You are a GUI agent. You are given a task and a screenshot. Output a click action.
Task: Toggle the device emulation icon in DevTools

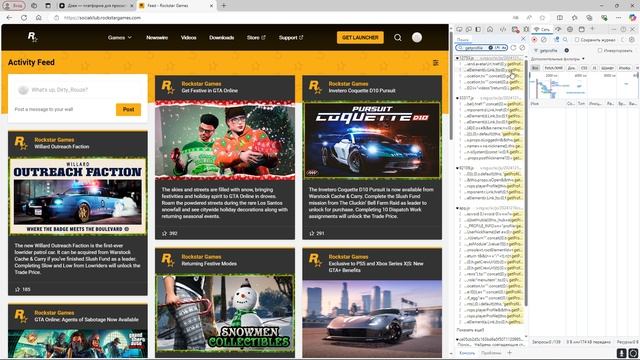point(469,29)
